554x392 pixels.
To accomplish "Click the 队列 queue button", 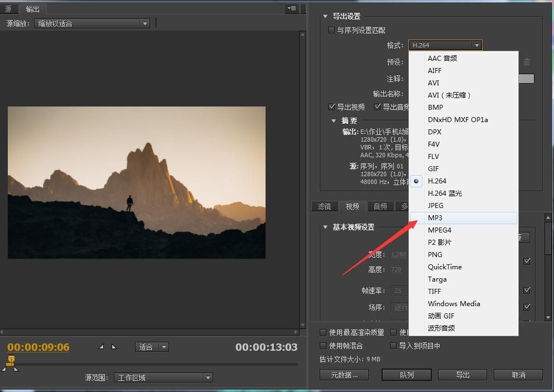I will coord(406,375).
